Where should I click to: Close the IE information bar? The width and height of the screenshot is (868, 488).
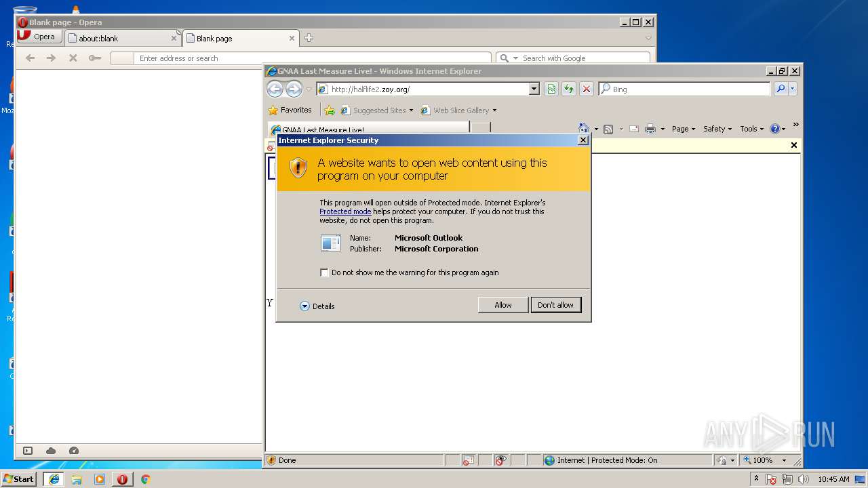pos(794,145)
